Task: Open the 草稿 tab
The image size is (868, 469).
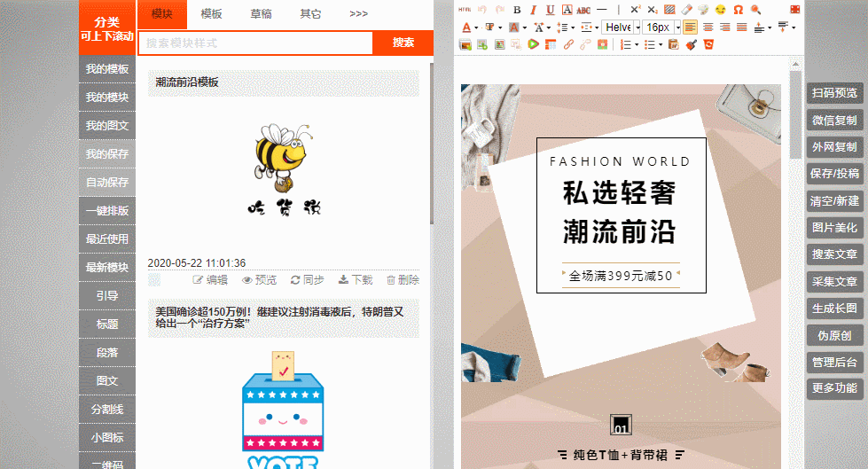Action: tap(261, 14)
